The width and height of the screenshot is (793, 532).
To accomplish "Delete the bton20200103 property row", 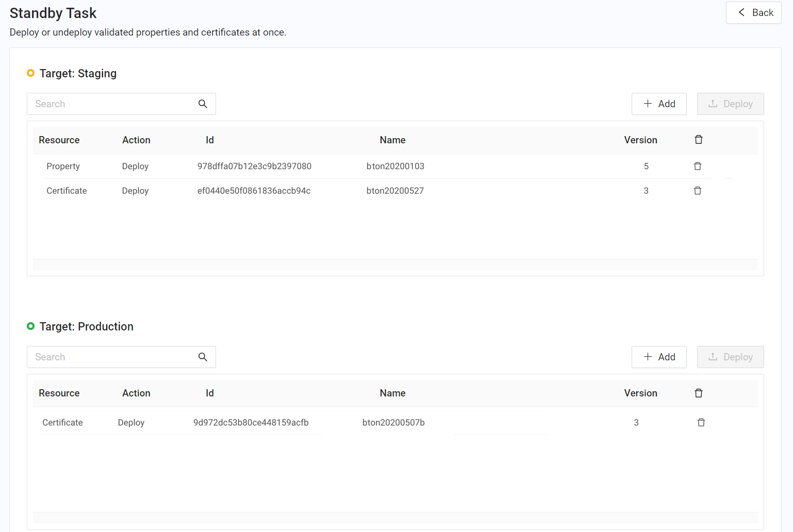I will [x=698, y=166].
